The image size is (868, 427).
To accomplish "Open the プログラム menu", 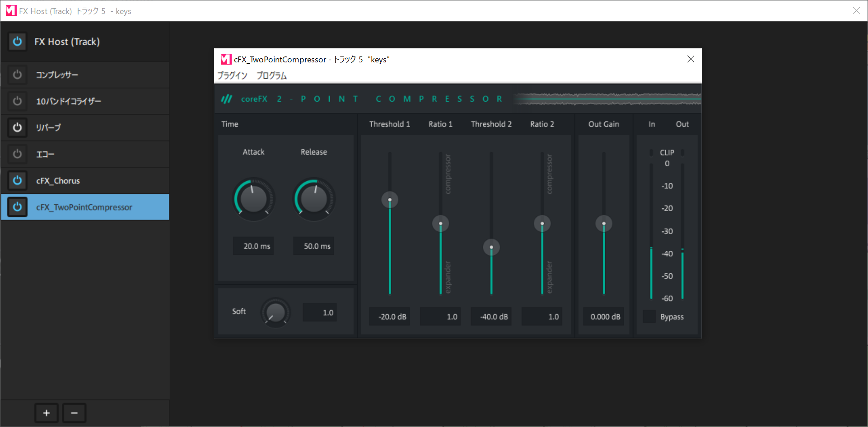I will point(271,75).
